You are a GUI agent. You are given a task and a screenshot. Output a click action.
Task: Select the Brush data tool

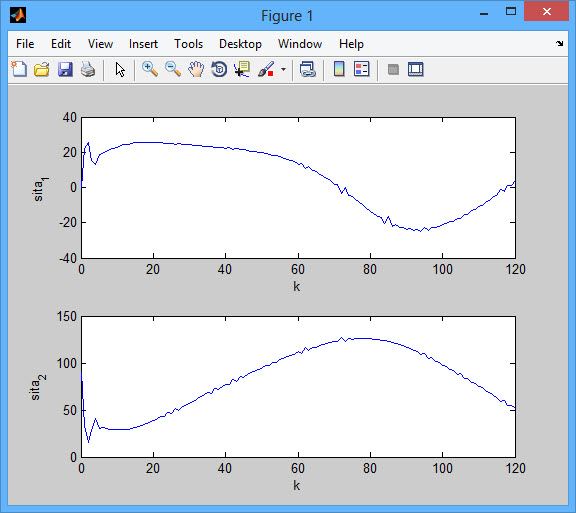pyautogui.click(x=266, y=69)
